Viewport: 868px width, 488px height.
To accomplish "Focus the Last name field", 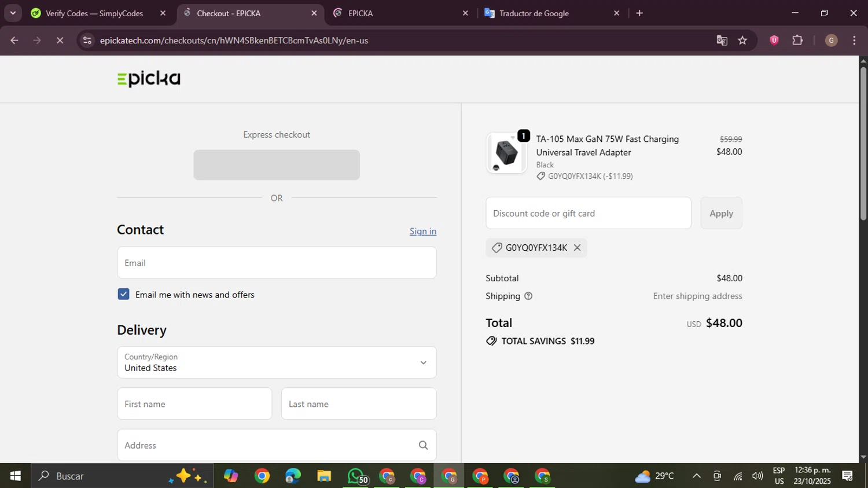I will [359, 404].
